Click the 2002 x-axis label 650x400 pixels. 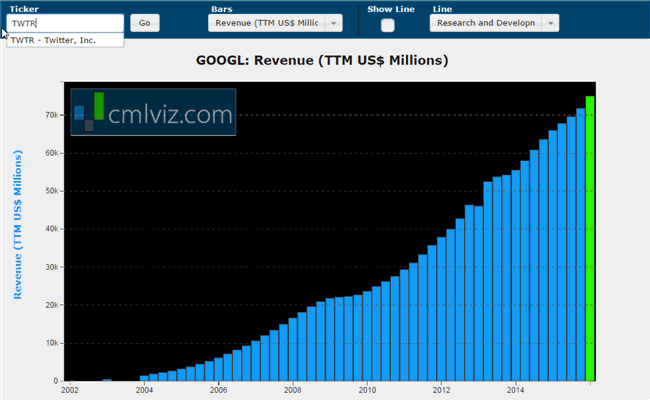[x=70, y=390]
